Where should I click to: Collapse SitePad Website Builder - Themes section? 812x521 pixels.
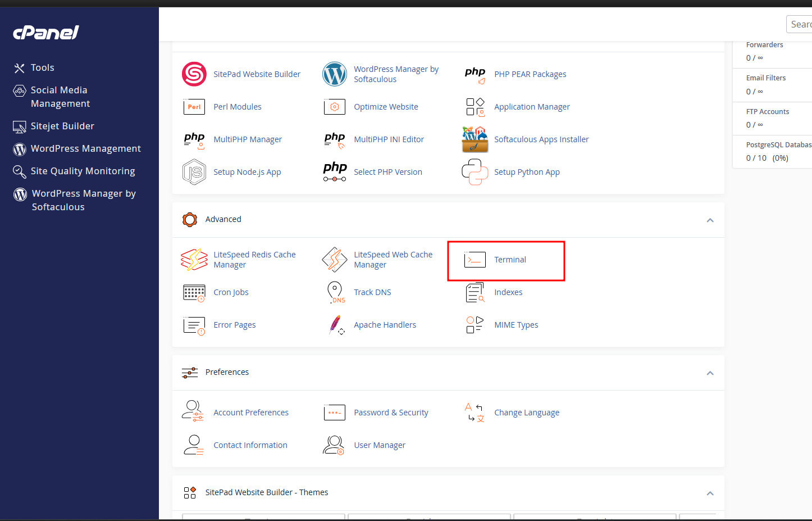710,493
